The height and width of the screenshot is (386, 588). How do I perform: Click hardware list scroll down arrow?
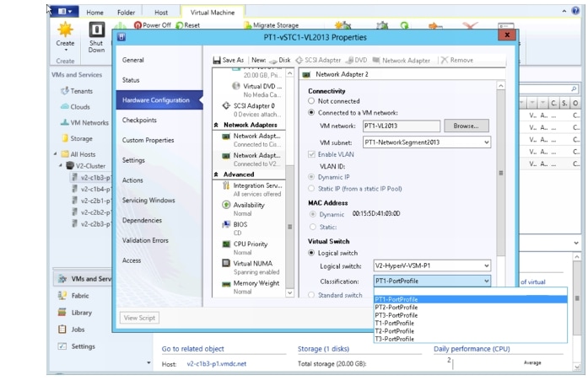289,292
